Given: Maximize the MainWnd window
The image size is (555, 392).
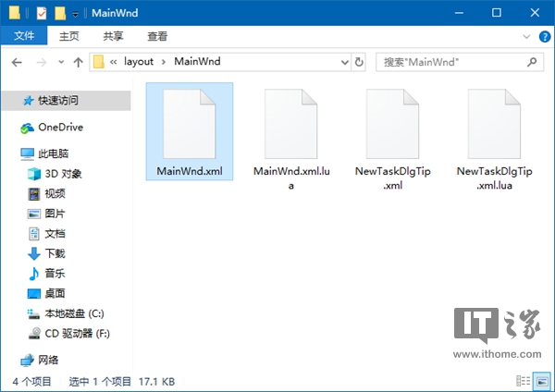Looking at the screenshot, I should [x=497, y=13].
